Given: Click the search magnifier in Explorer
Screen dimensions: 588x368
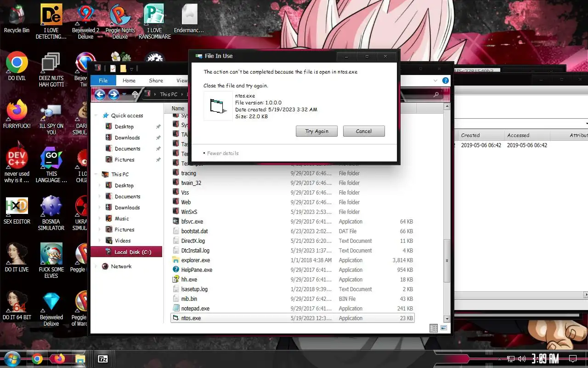Looking at the screenshot, I should point(436,94).
